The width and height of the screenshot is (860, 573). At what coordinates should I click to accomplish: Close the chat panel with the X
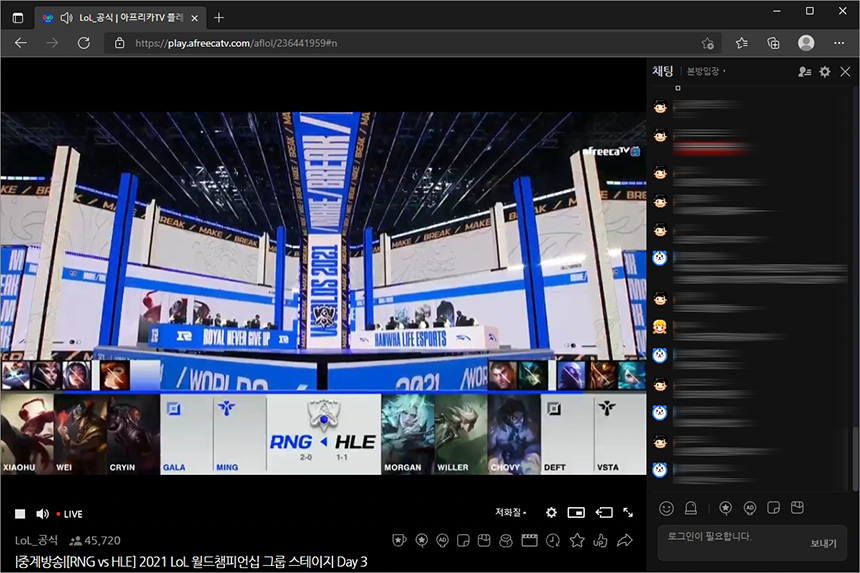coord(845,72)
